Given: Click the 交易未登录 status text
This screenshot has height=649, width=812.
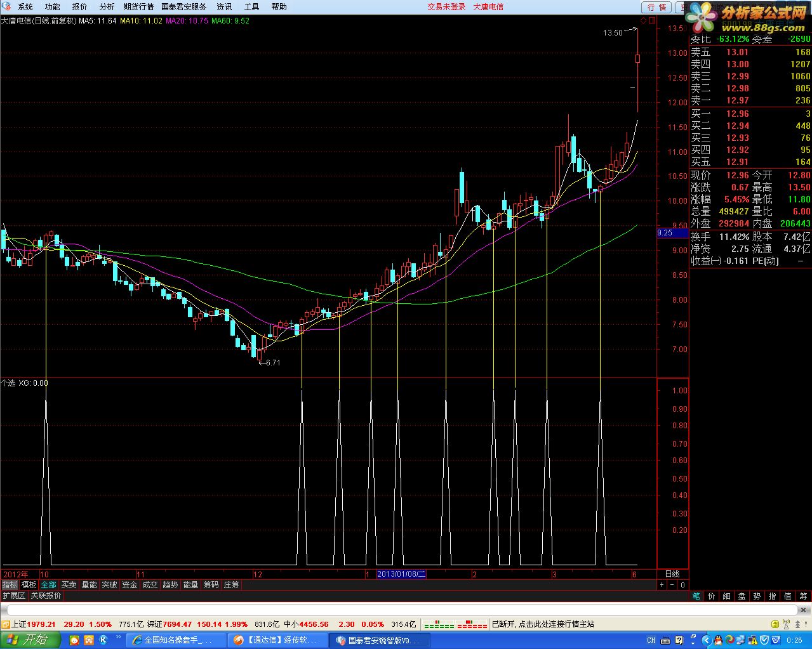Looking at the screenshot, I should [446, 7].
